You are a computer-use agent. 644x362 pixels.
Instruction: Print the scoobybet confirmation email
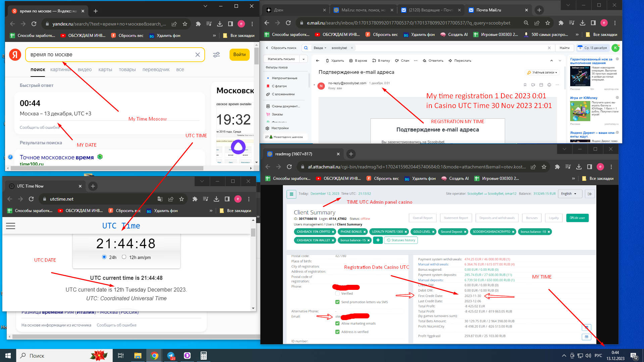pos(549,85)
